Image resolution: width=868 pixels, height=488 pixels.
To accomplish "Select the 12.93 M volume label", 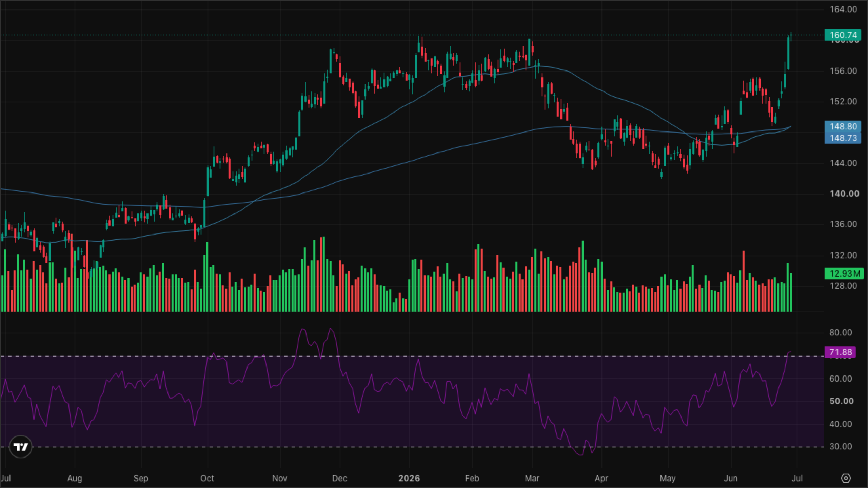I will [844, 273].
